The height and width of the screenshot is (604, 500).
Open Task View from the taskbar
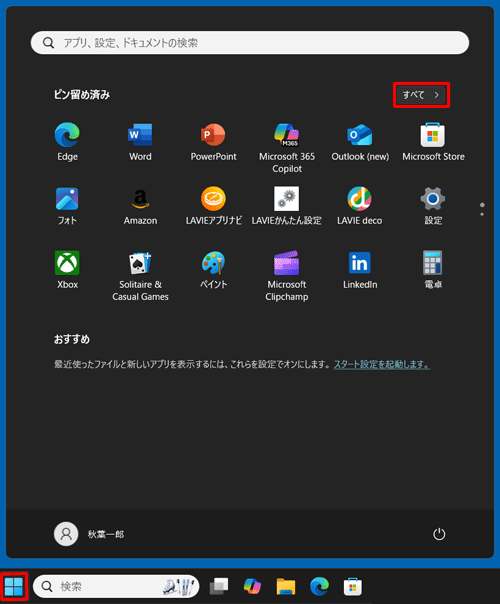(218, 587)
